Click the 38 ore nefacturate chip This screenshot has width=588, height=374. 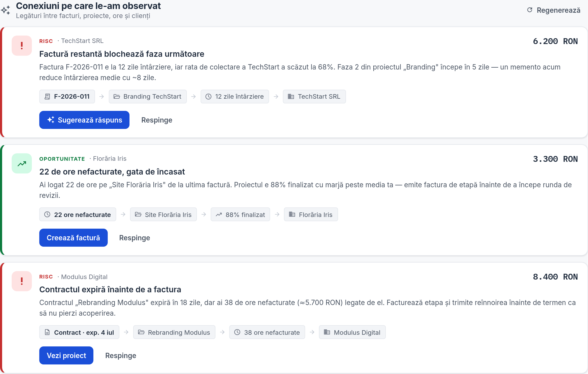point(267,332)
